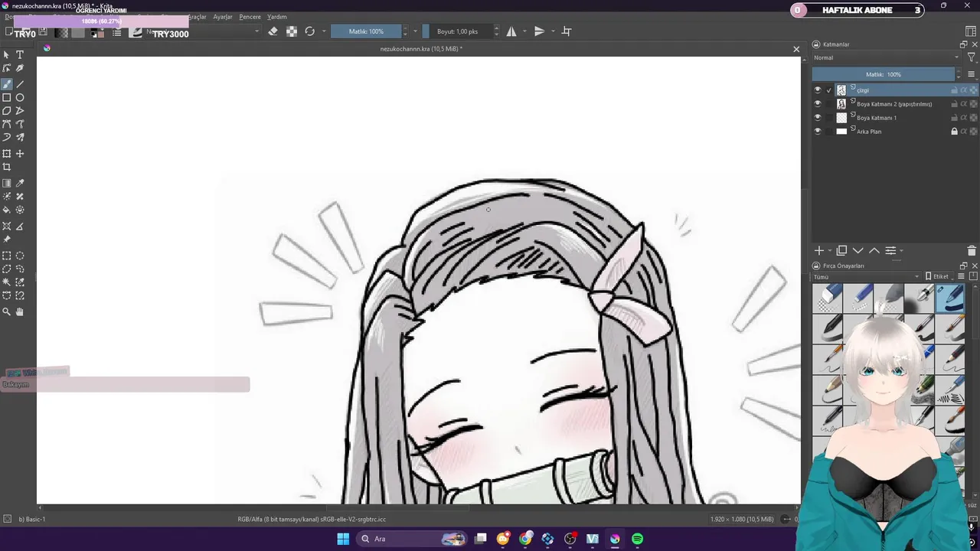Select the Boya Katmanı 1 layer row
This screenshot has width=980, height=551.
pyautogui.click(x=895, y=118)
